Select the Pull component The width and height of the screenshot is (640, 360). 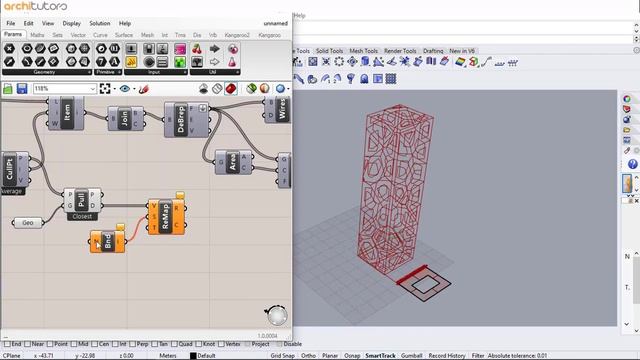(82, 200)
